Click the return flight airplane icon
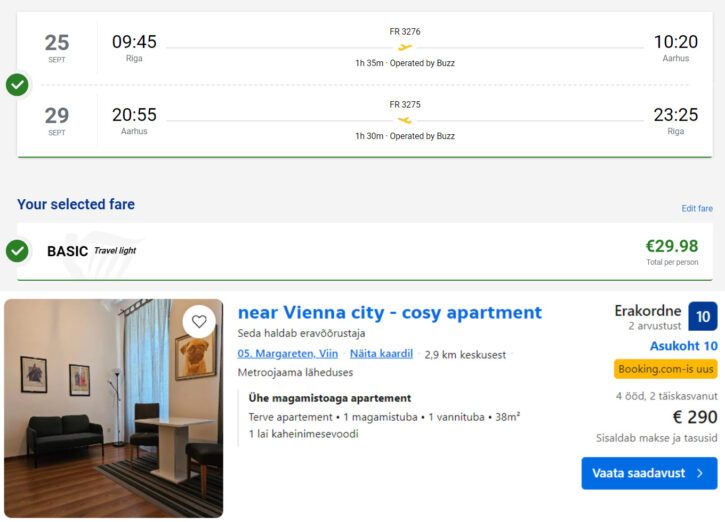This screenshot has height=522, width=725. (404, 120)
